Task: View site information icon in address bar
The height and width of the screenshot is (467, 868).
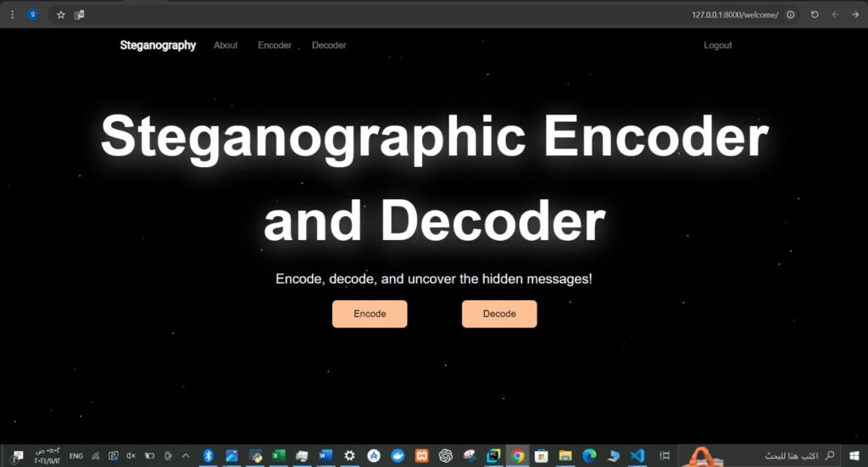Action: [x=790, y=14]
